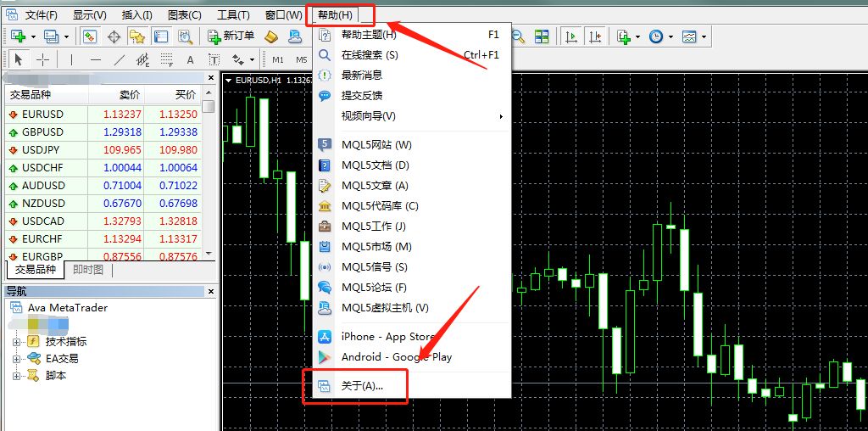Choose 帮助主题(H) from Help menu
This screenshot has width=868, height=431.
pyautogui.click(x=411, y=35)
